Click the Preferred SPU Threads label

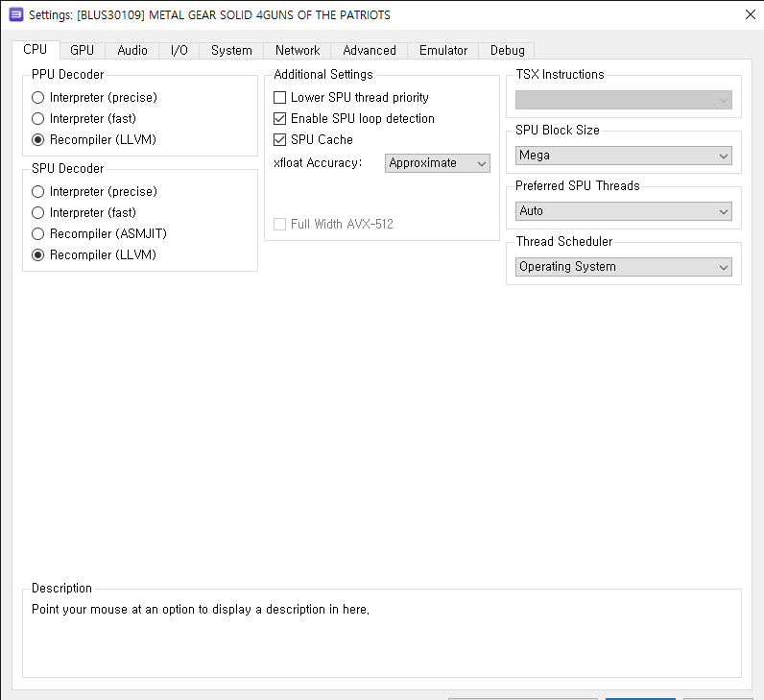[x=578, y=185]
